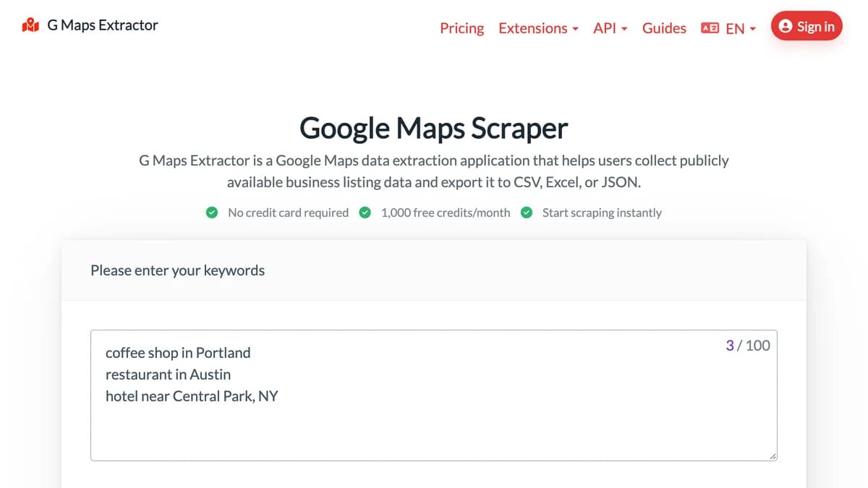868x488 pixels.
Task: Click the '1,000 free credits/month' text
Action: pos(446,213)
